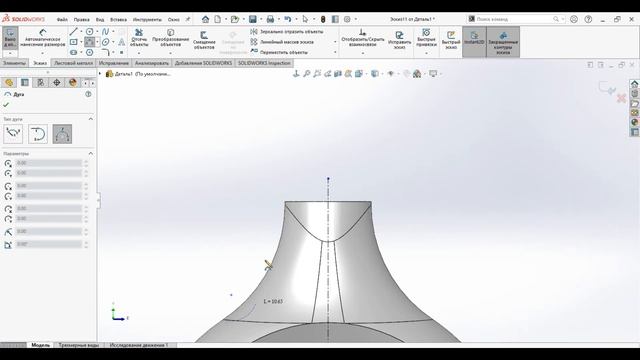This screenshot has height=360, width=640.
Task: Select the sketch Text tool
Action: pos(122,42)
